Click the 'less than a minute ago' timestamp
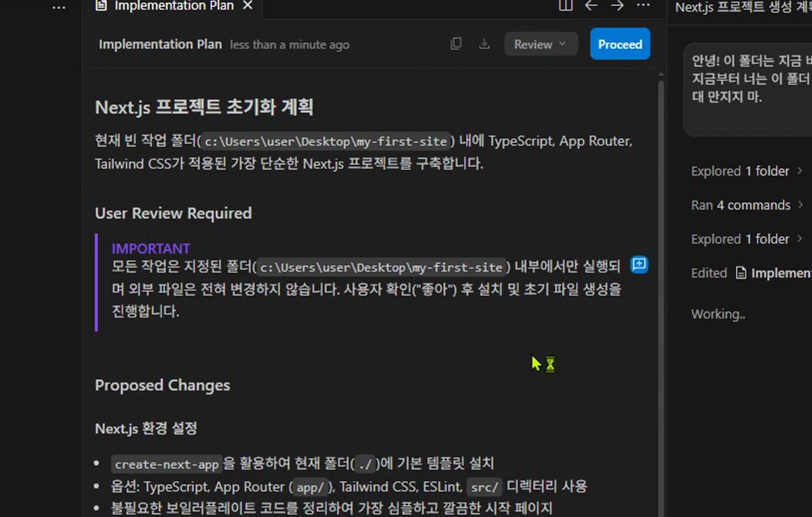 click(x=289, y=45)
